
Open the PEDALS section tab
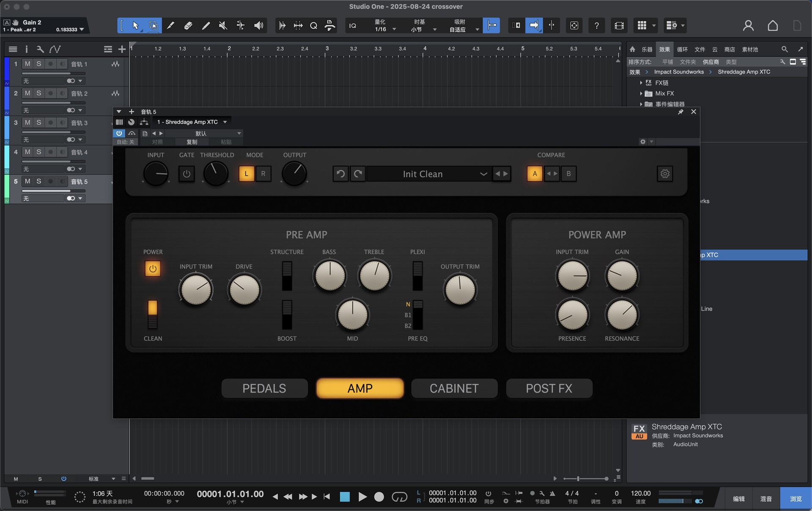click(x=264, y=388)
